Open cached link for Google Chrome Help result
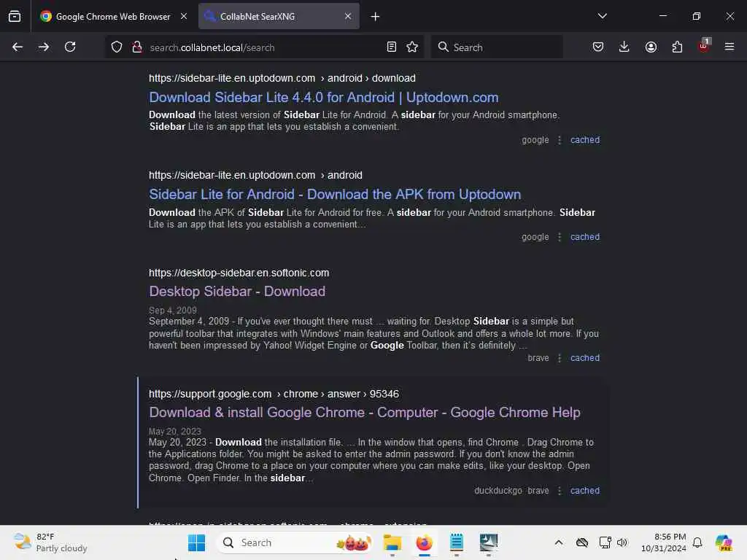 tap(585, 491)
